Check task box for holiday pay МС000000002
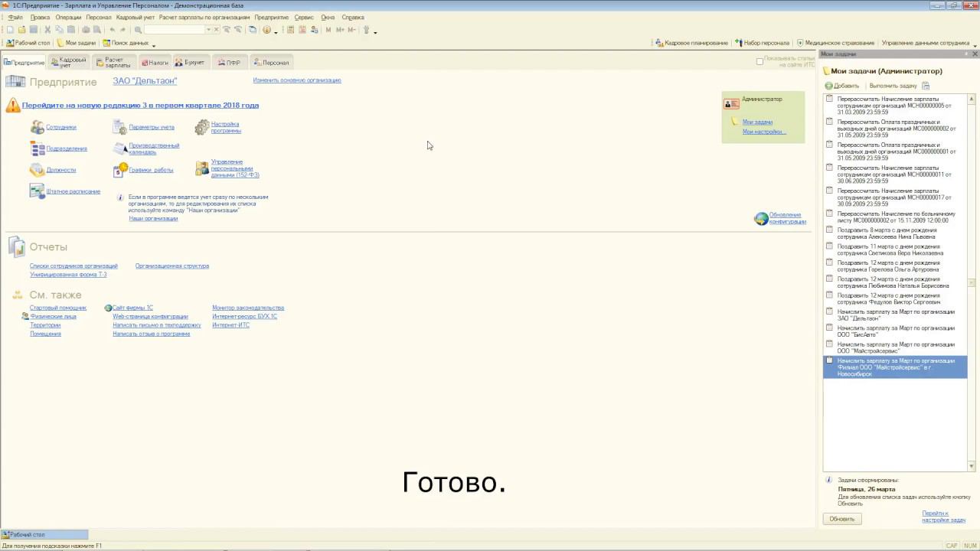The height and width of the screenshot is (551, 980). point(829,122)
